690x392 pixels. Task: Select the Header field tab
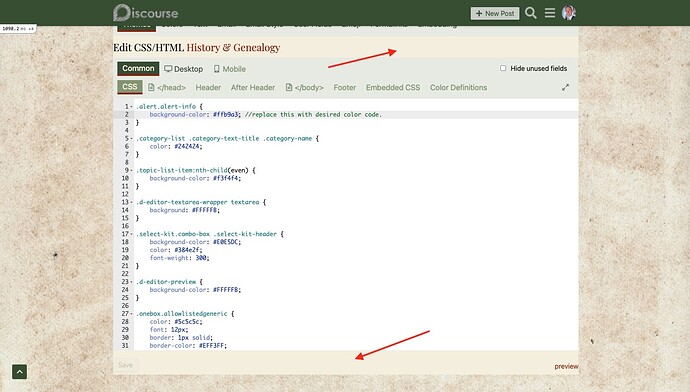click(208, 88)
